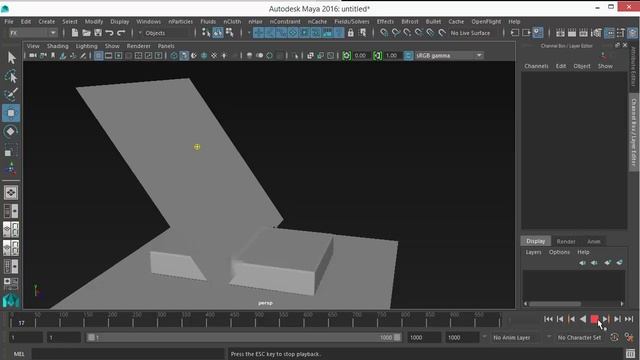Viewport: 640px width, 360px height.
Task: Open the No Character Set dropdown
Action: pos(579,338)
